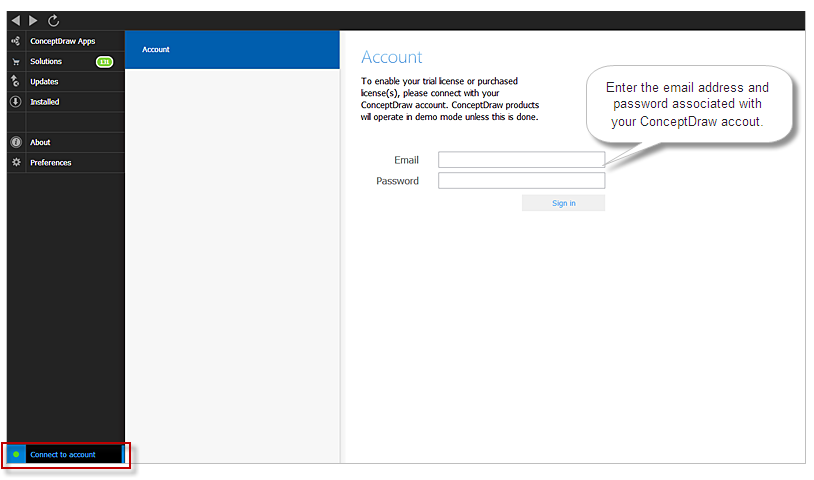This screenshot has height=480, width=814.
Task: Click the Email field label
Action: tap(406, 160)
